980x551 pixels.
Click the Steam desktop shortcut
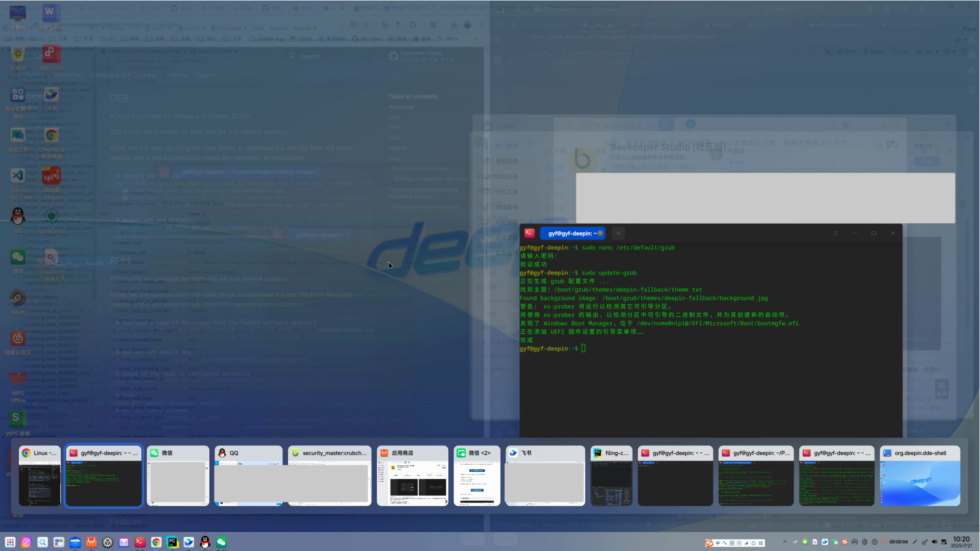18,303
